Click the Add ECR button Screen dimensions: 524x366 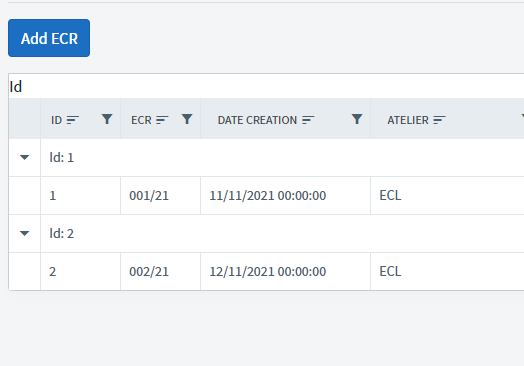49,38
